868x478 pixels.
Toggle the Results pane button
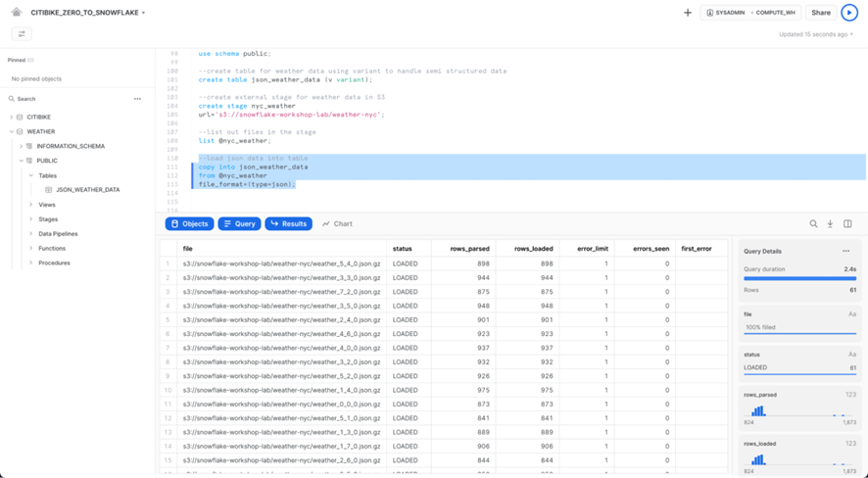(288, 224)
